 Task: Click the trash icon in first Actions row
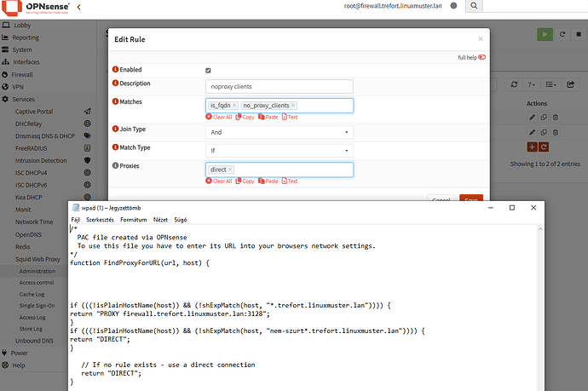coord(556,118)
